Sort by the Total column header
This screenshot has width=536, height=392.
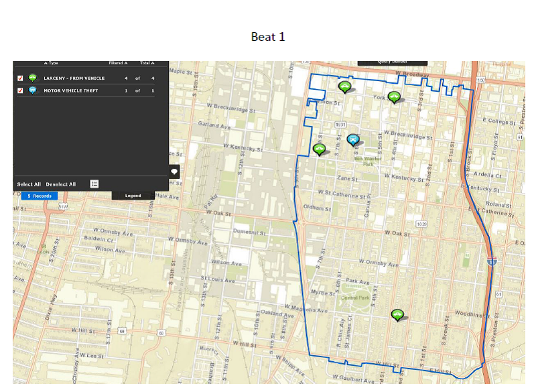click(146, 63)
